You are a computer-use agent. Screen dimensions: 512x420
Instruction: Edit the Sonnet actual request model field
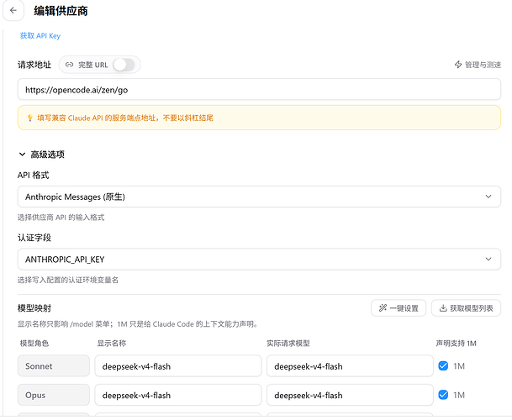pos(350,366)
